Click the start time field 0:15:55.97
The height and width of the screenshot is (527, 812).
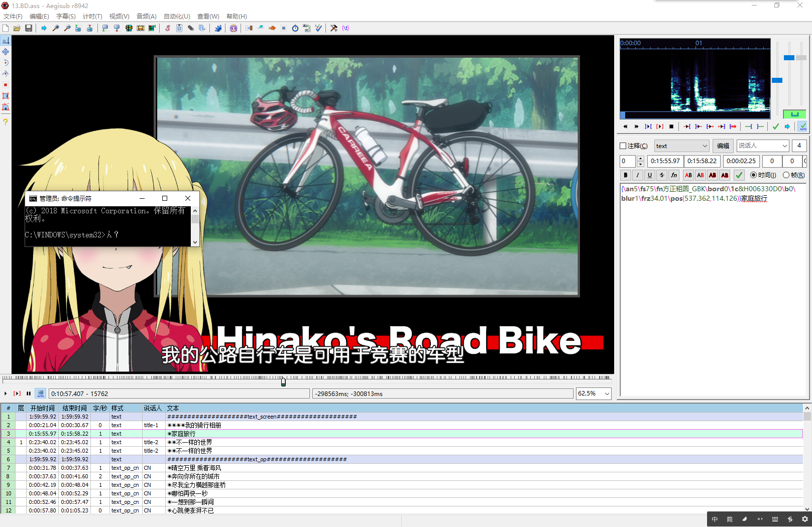pos(665,161)
